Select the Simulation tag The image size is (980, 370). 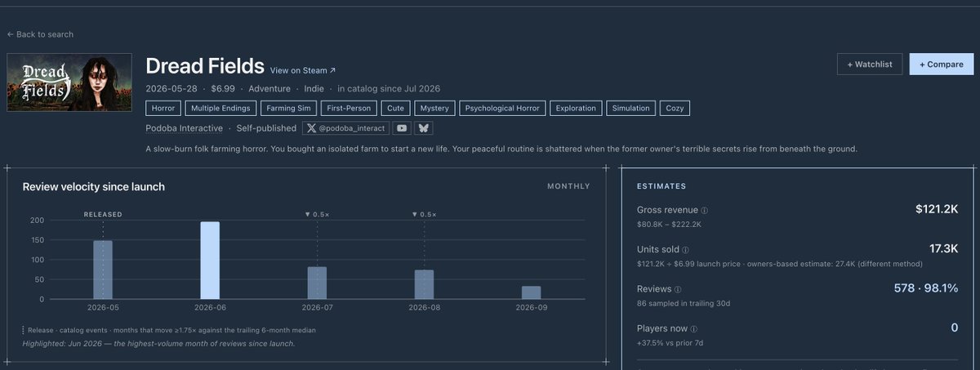(630, 108)
